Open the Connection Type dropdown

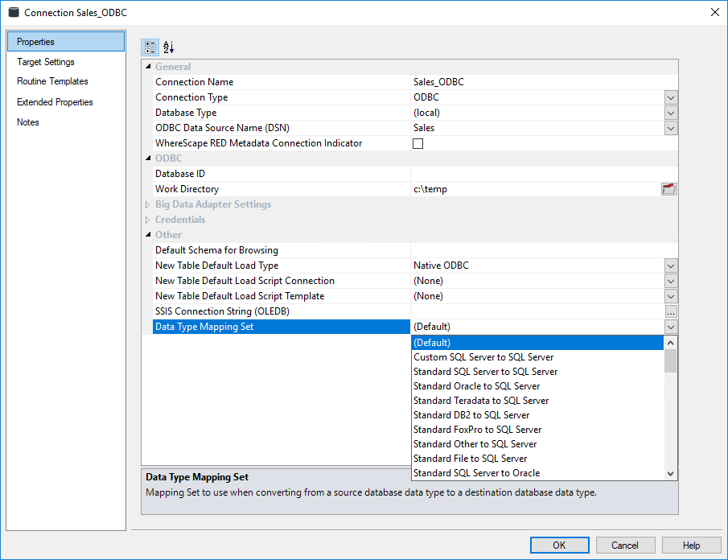[671, 97]
